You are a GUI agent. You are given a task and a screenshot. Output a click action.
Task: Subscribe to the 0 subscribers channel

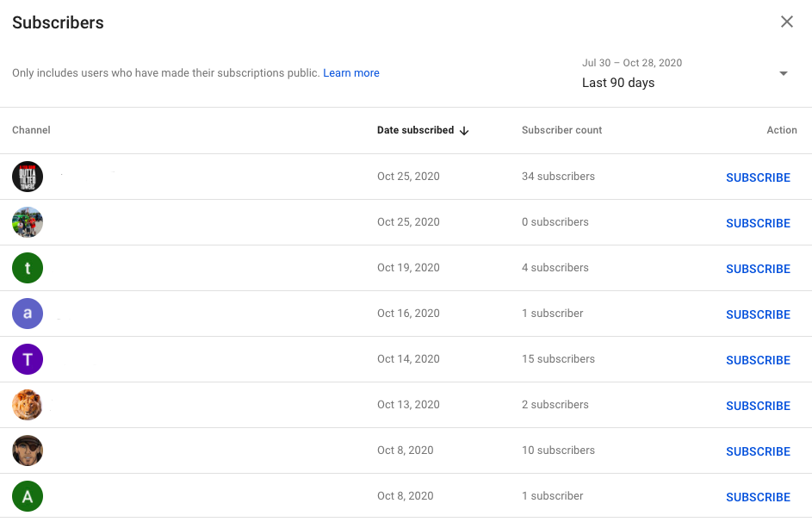pos(758,223)
